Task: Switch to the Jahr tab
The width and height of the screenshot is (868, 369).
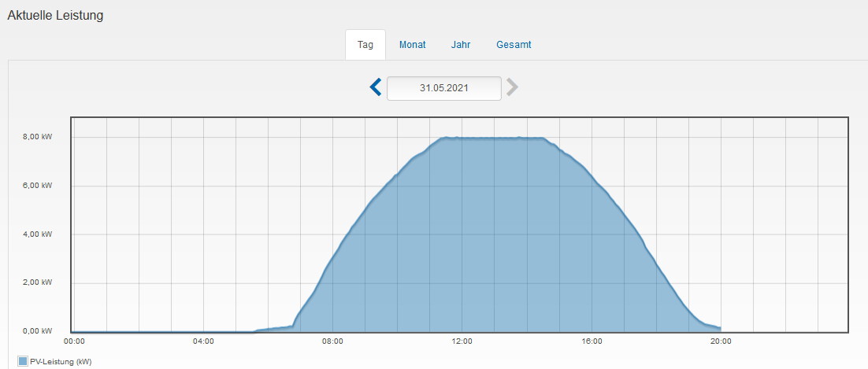Action: [461, 45]
